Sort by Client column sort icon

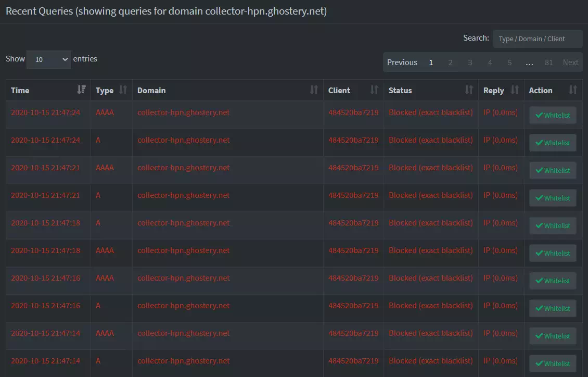(374, 90)
